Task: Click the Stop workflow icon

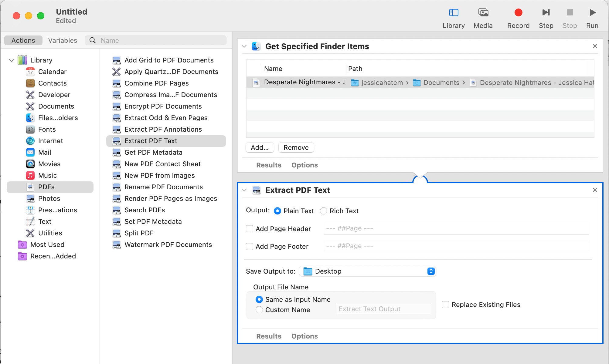Action: point(570,13)
